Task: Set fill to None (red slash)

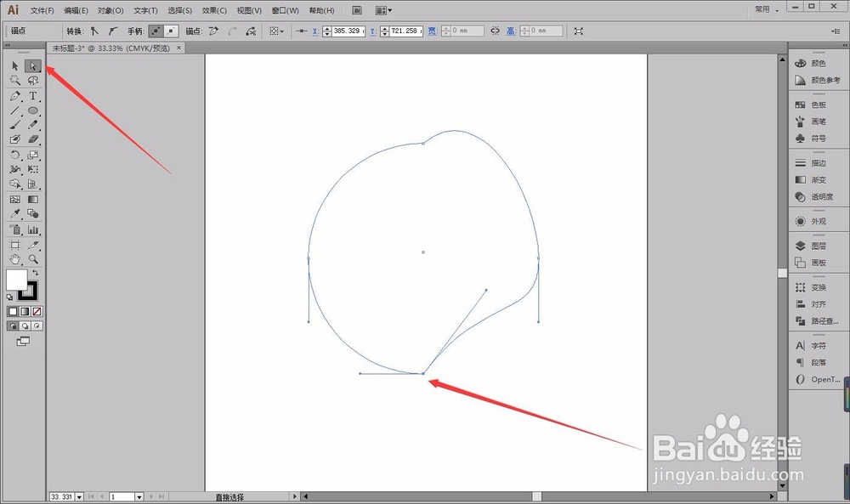Action: click(x=37, y=312)
